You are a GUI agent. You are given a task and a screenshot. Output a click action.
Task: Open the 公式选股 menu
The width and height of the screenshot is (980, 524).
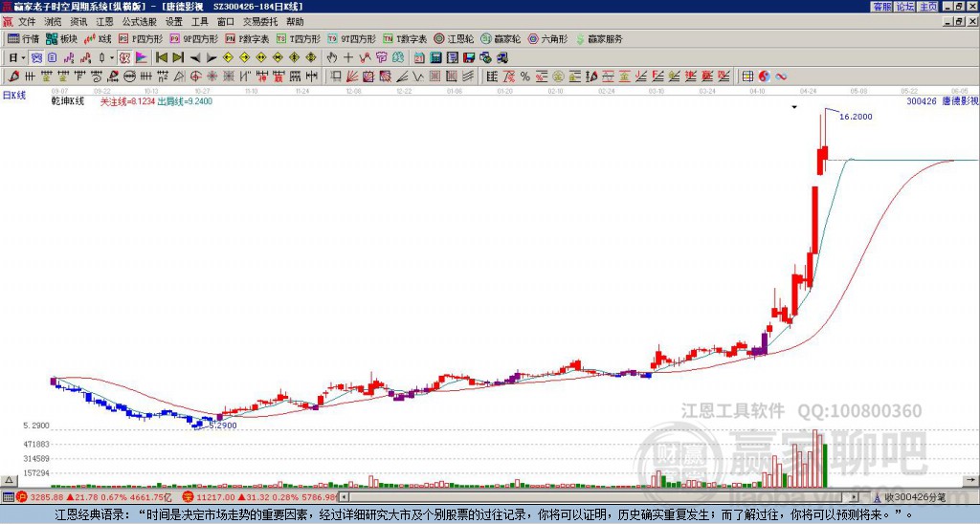(x=140, y=22)
